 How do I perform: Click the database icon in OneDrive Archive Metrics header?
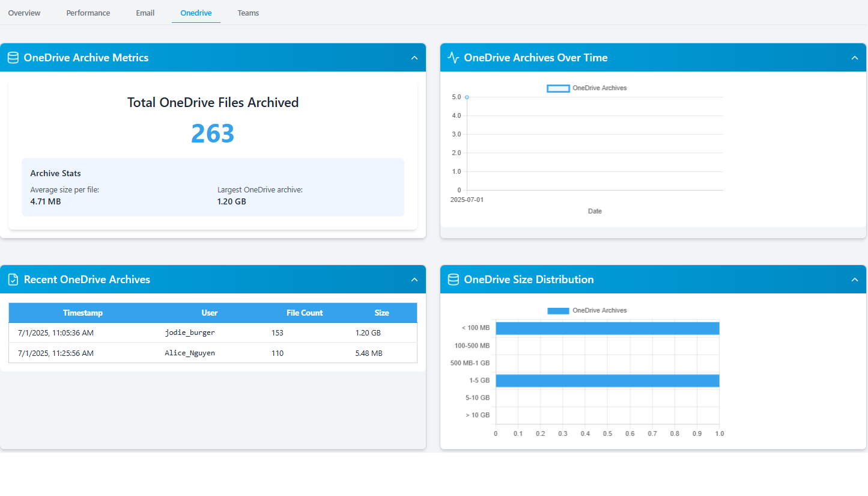pos(13,58)
